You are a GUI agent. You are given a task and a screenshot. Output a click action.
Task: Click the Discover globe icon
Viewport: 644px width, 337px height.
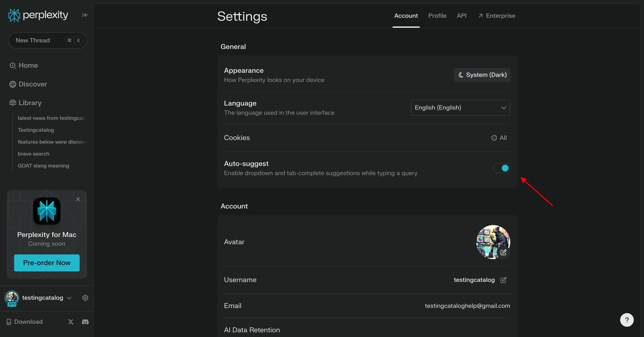point(13,84)
